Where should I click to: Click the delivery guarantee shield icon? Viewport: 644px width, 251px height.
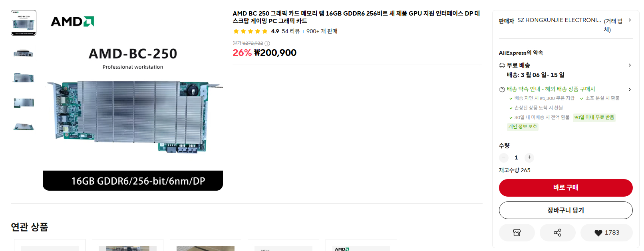[x=502, y=89]
